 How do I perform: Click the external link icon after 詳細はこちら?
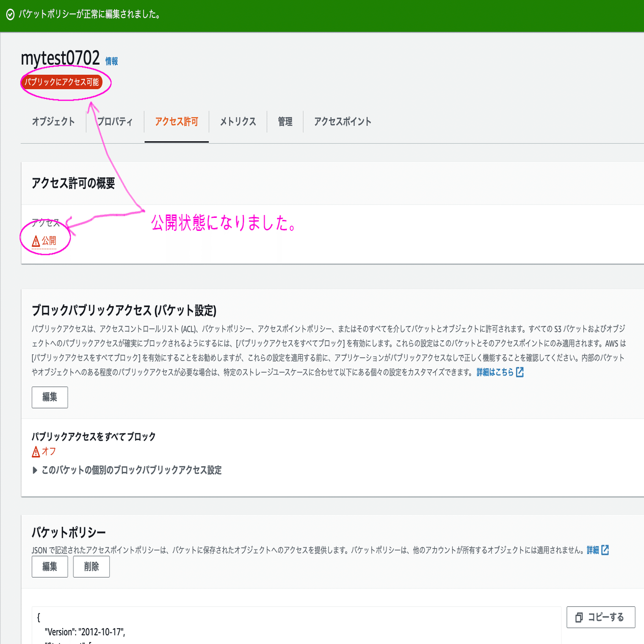point(519,372)
